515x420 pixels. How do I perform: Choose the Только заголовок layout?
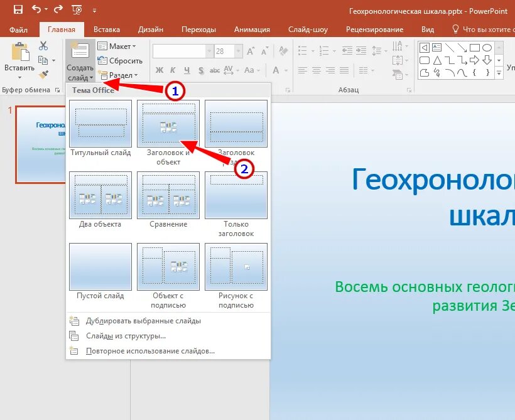pos(236,204)
